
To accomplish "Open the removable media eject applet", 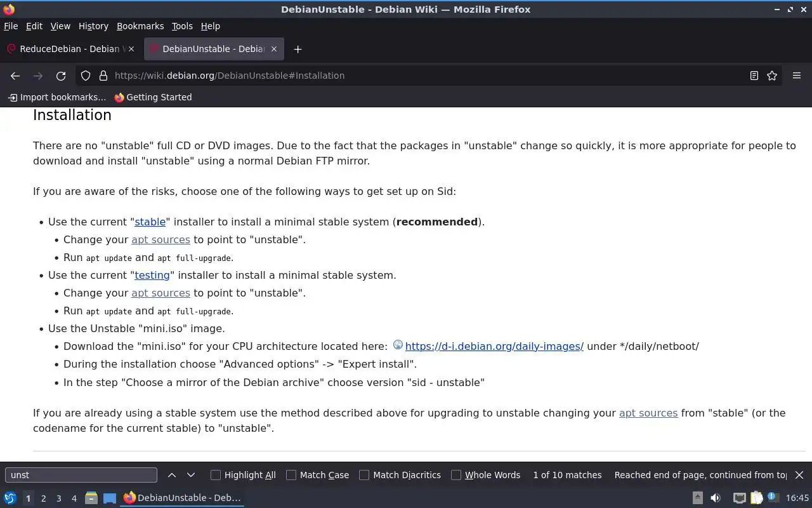I will [697, 498].
